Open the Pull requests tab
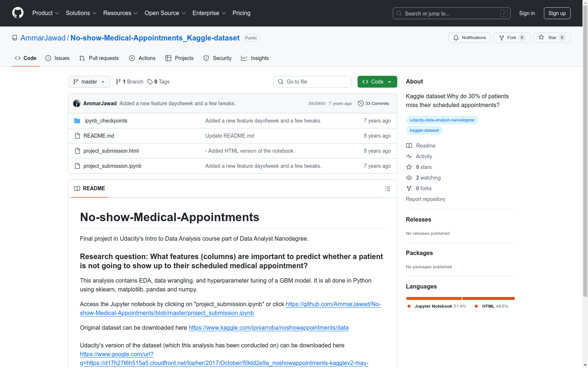 pyautogui.click(x=99, y=58)
